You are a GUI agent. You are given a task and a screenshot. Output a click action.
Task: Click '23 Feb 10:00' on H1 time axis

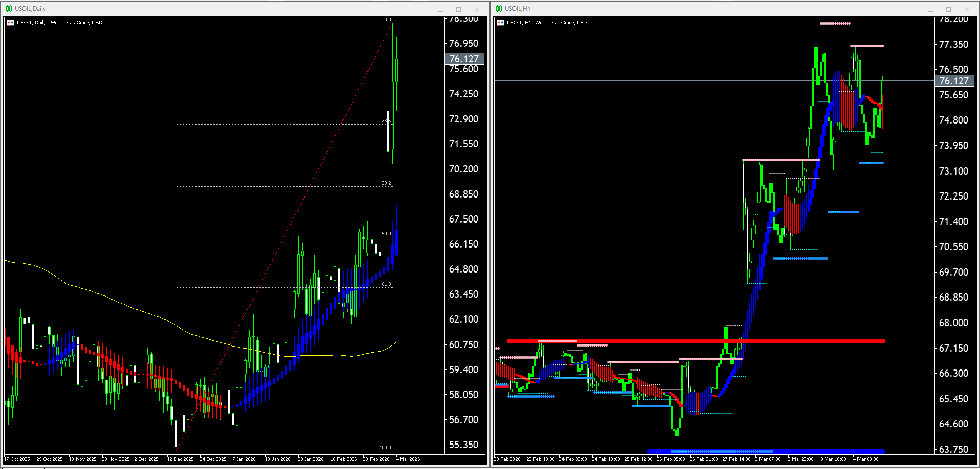tap(541, 459)
